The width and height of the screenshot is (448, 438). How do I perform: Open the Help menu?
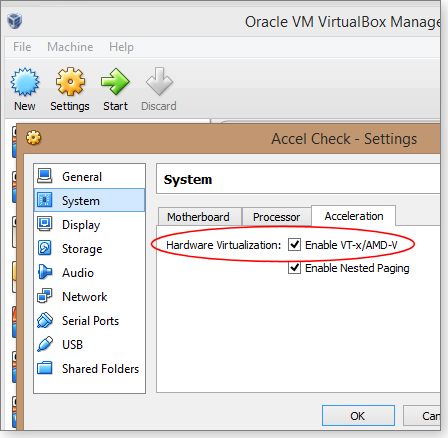pos(121,47)
